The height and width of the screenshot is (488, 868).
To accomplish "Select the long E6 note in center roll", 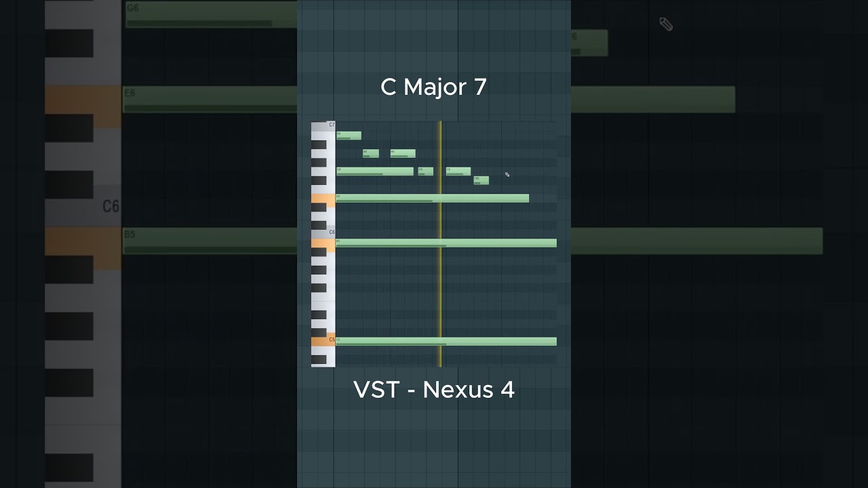I will (x=432, y=198).
